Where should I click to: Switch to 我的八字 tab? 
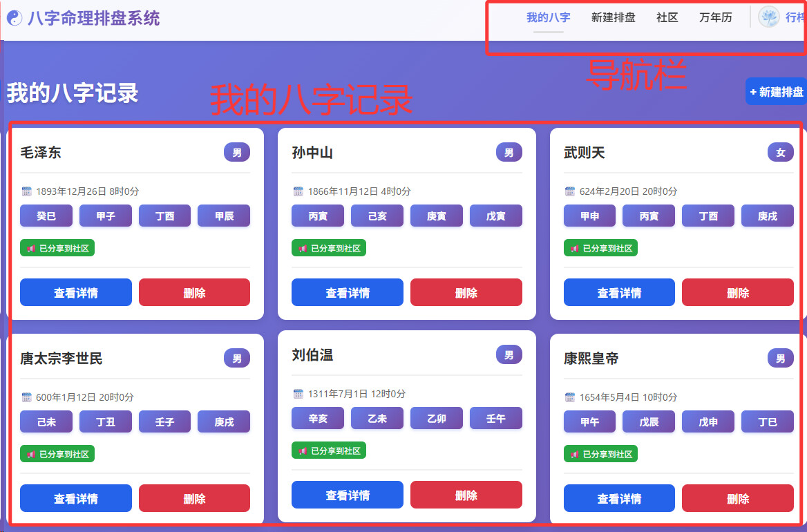pos(548,18)
